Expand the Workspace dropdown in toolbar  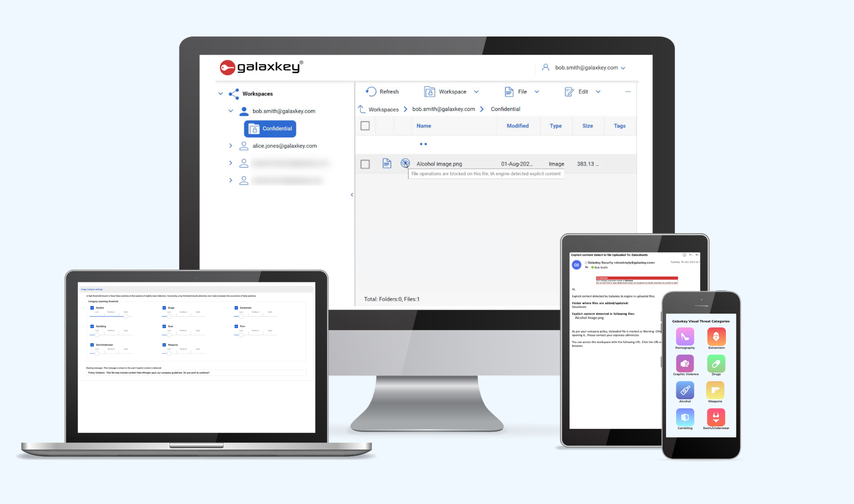coord(475,91)
